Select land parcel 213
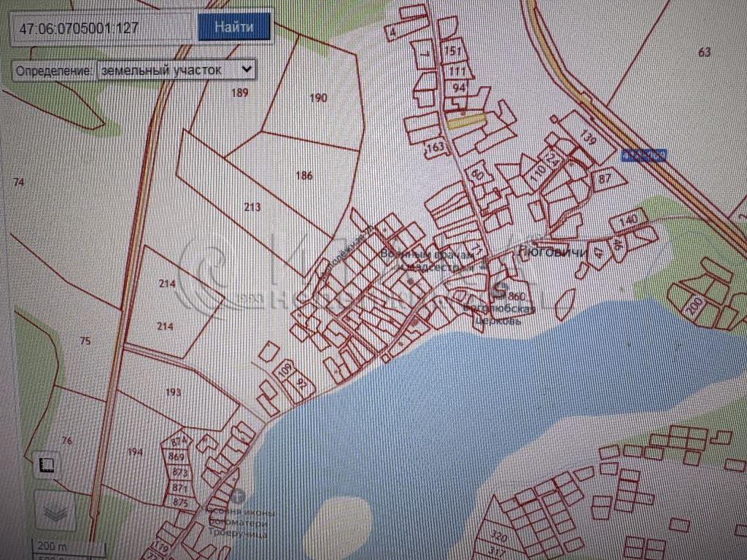The height and width of the screenshot is (560, 747). click(x=252, y=207)
